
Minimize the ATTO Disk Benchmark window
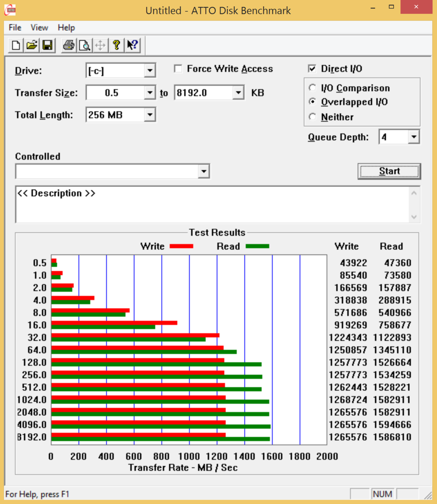coord(373,7)
